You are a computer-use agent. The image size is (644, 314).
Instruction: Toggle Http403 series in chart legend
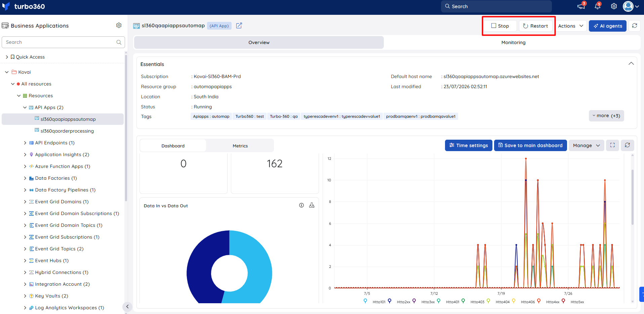click(473, 302)
